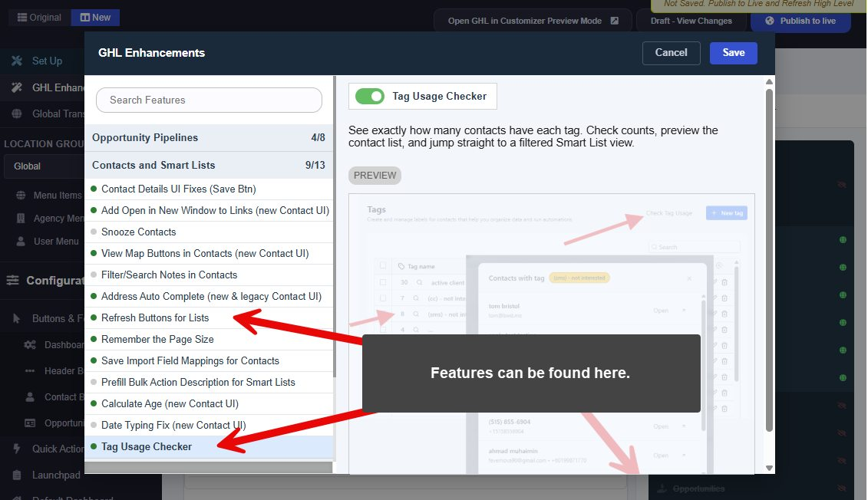Screen dimensions: 868x500
Task: Click the Header ellipsis icon in sidebar
Action: [x=30, y=370]
